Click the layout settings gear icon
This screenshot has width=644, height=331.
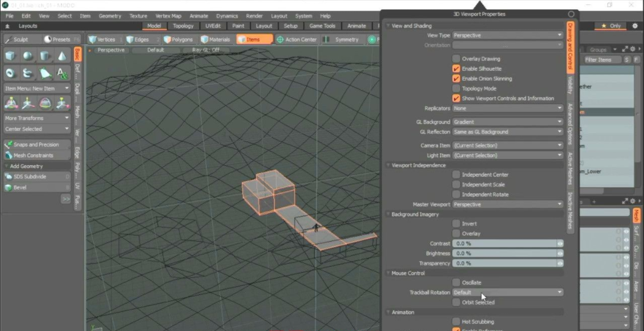click(x=634, y=26)
